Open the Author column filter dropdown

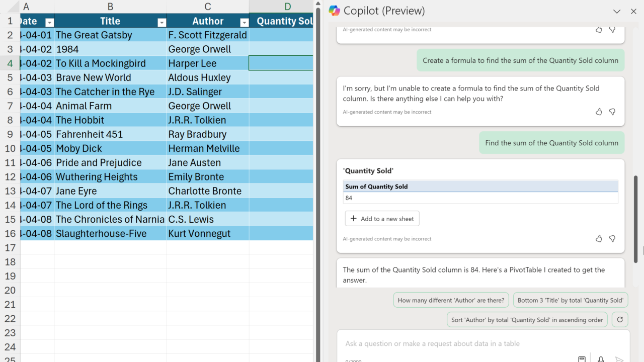tap(244, 22)
